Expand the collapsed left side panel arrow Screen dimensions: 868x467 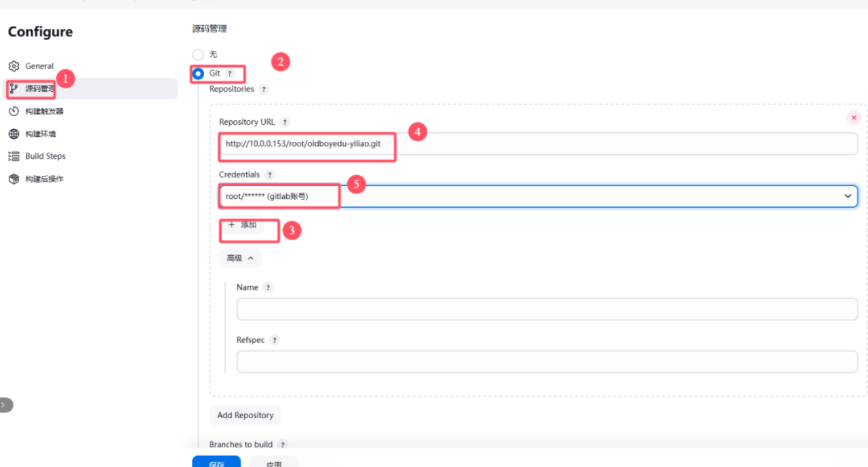point(4,405)
